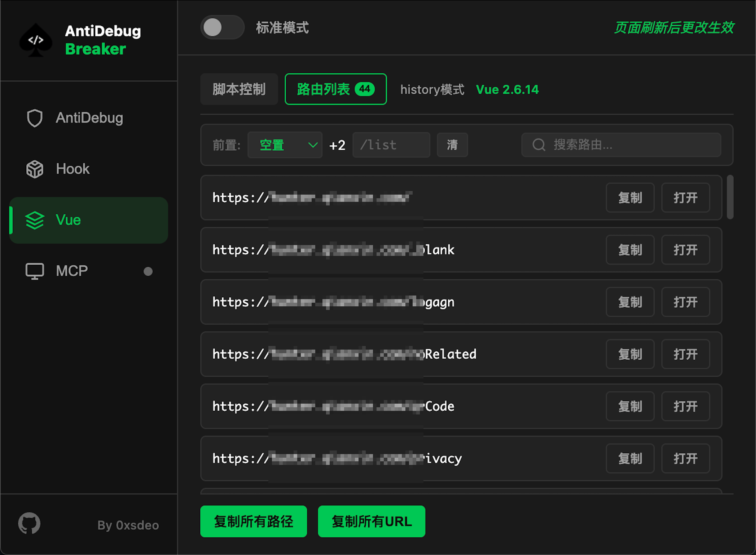The image size is (756, 555).
Task: Click the 标准模式 label text
Action: 282,28
